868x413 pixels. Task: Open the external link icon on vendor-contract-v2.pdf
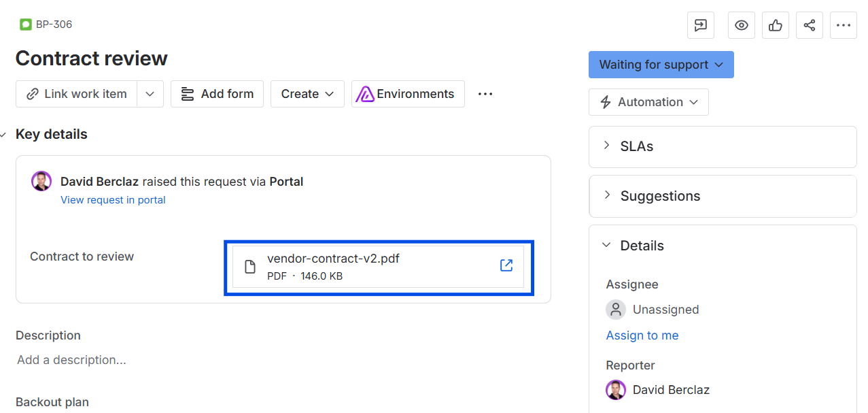(506, 265)
